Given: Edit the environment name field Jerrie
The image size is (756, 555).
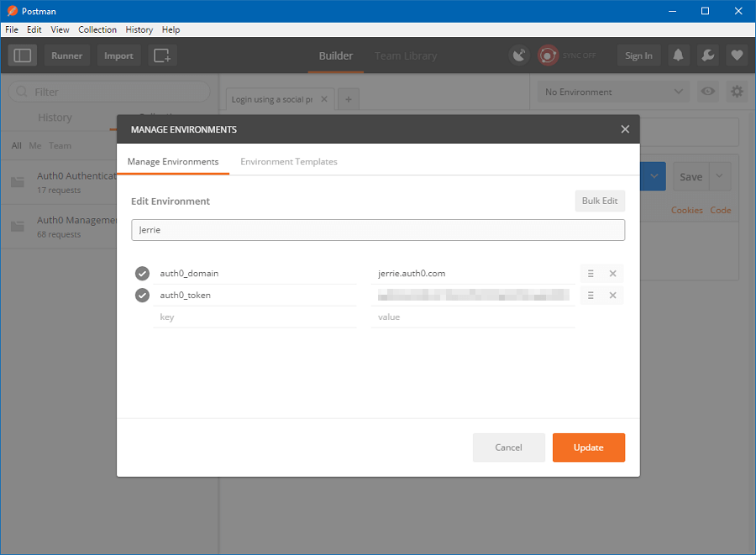Looking at the screenshot, I should coord(378,230).
